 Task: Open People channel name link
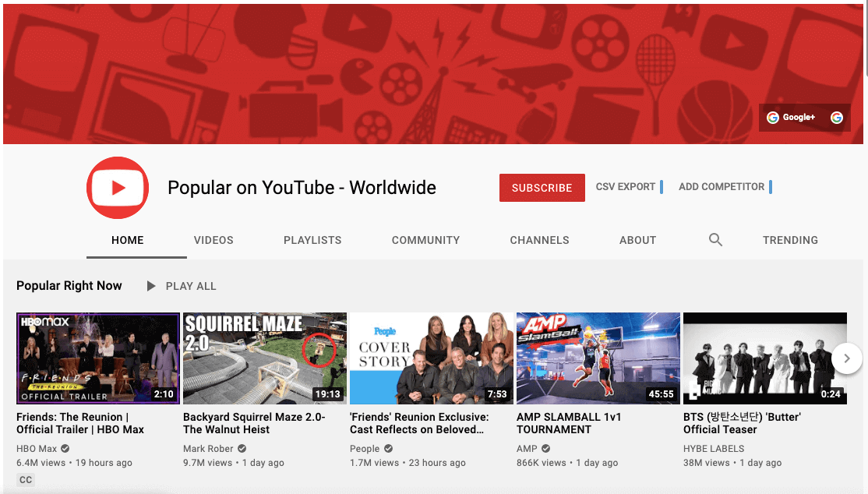pyautogui.click(x=365, y=449)
